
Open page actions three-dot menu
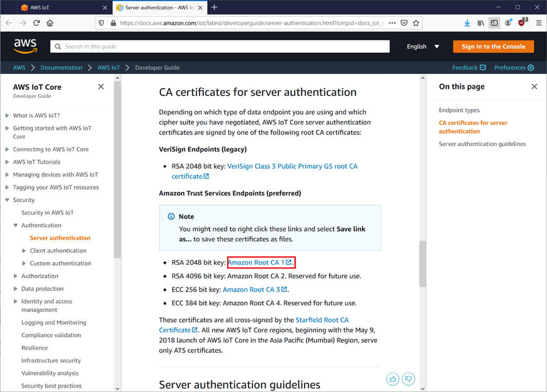392,23
